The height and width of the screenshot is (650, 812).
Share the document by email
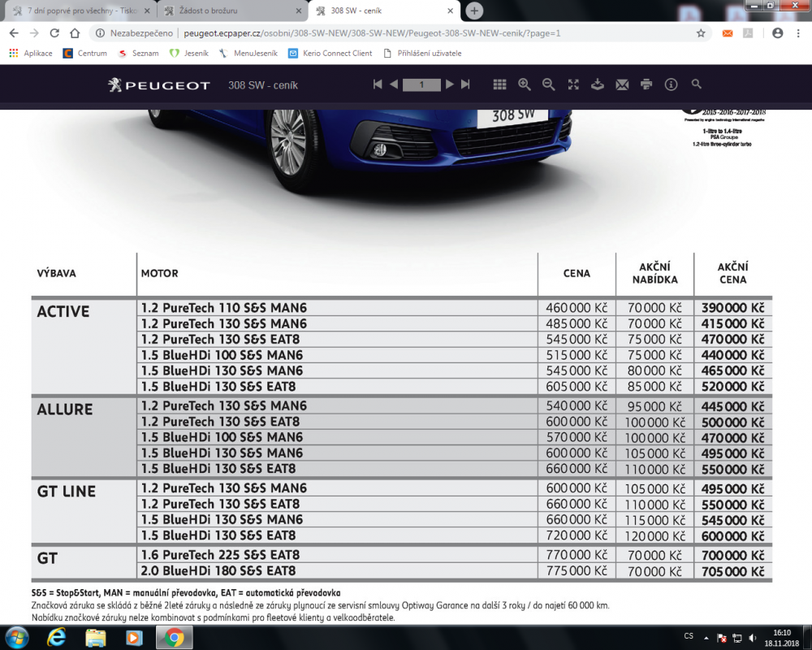click(x=622, y=84)
